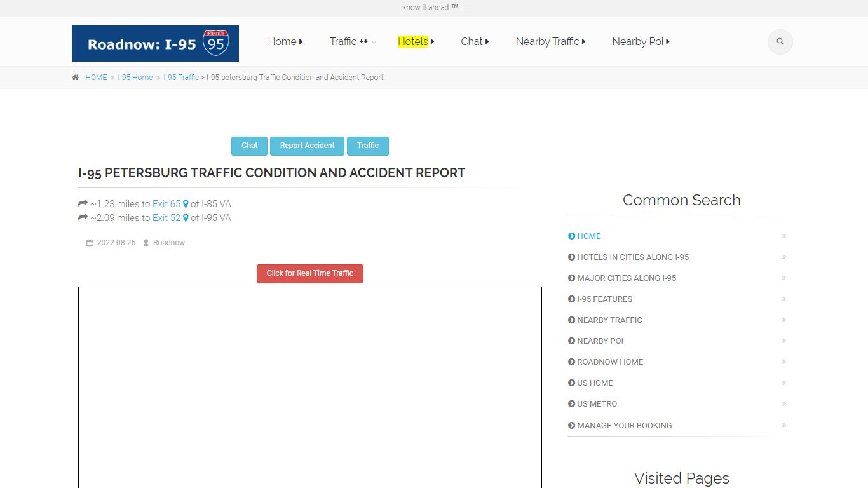The width and height of the screenshot is (868, 488).
Task: Open US Metro sidebar link
Action: [597, 404]
